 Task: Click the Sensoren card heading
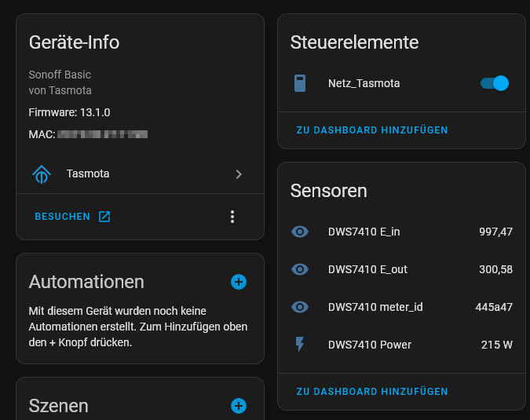[328, 191]
